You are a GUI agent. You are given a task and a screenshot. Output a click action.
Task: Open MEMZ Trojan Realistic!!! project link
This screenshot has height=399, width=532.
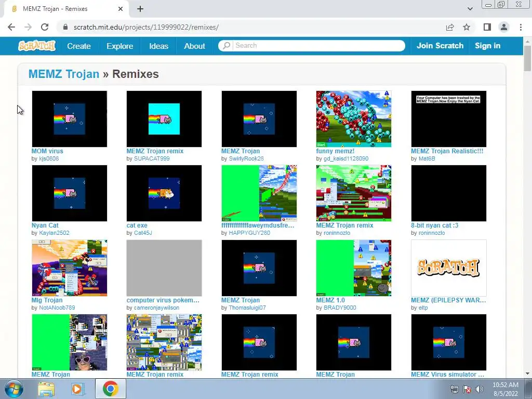pyautogui.click(x=447, y=151)
